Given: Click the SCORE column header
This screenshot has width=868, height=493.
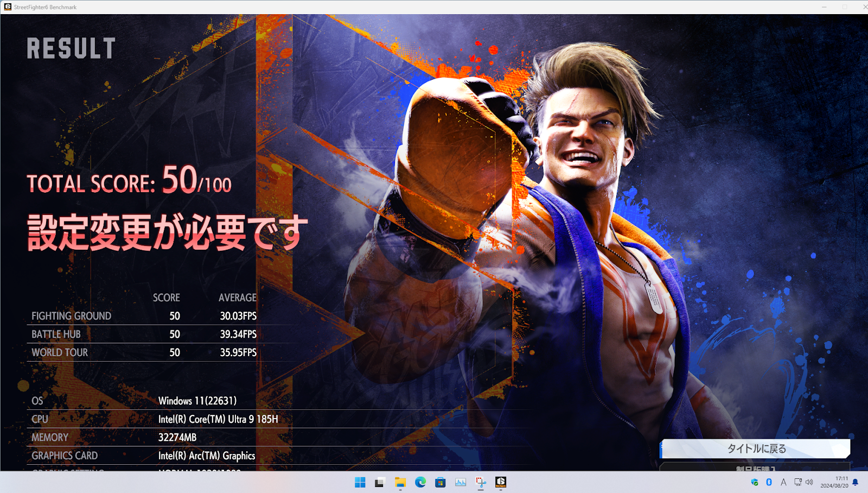Looking at the screenshot, I should coord(166,298).
